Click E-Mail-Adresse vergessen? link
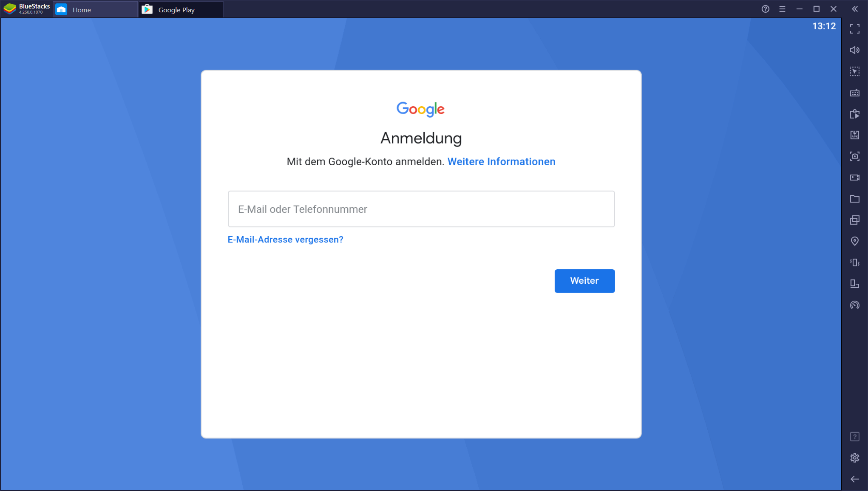Screen dimensions: 868x491 285,240
